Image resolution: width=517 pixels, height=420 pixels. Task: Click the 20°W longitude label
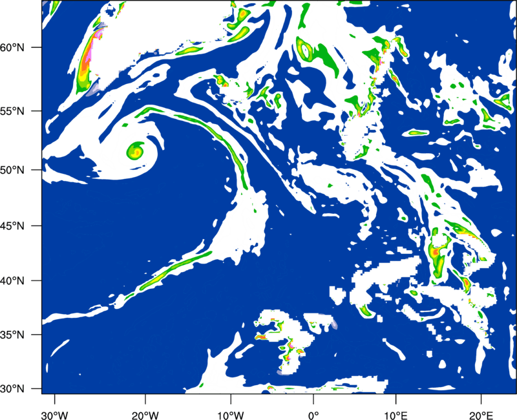(x=145, y=415)
